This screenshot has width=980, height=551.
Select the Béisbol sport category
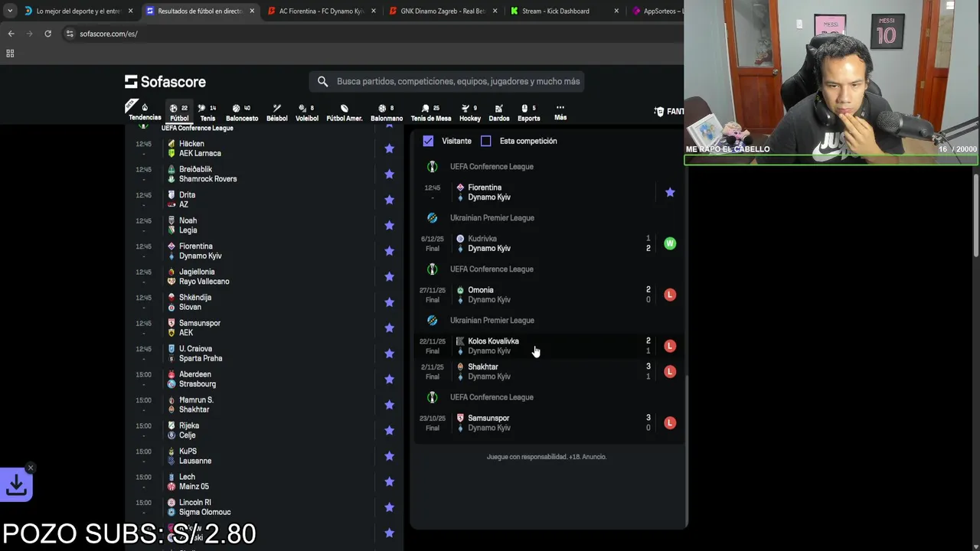click(x=276, y=112)
